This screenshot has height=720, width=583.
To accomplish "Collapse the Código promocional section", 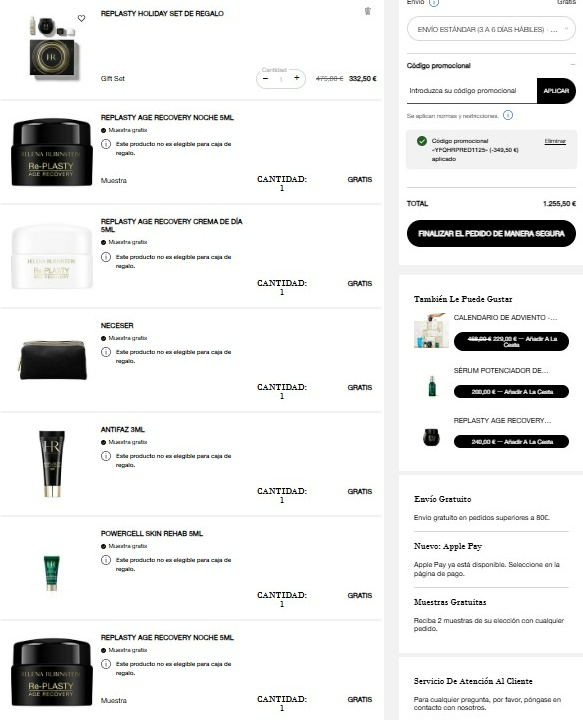I will pos(572,65).
